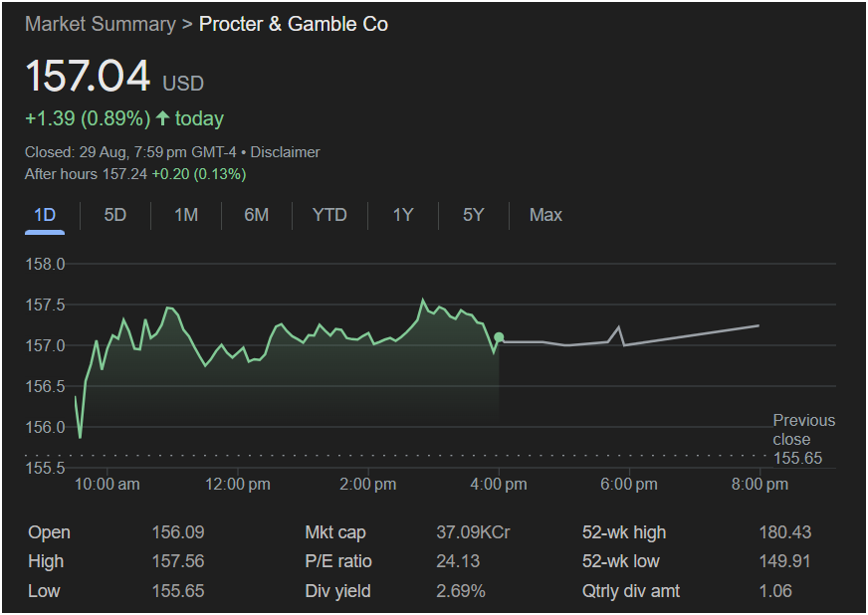Image resolution: width=868 pixels, height=615 pixels.
Task: Click the Market Summary breadcrumb link
Action: coord(101,24)
